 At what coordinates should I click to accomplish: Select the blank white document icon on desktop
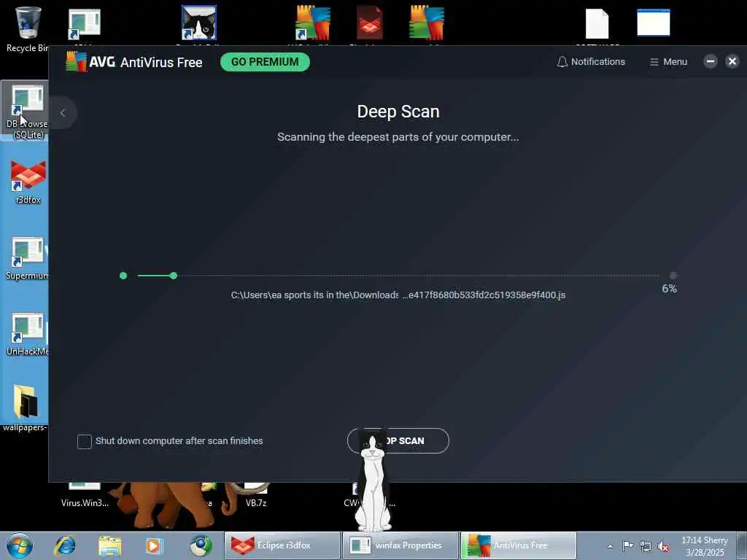pyautogui.click(x=597, y=24)
